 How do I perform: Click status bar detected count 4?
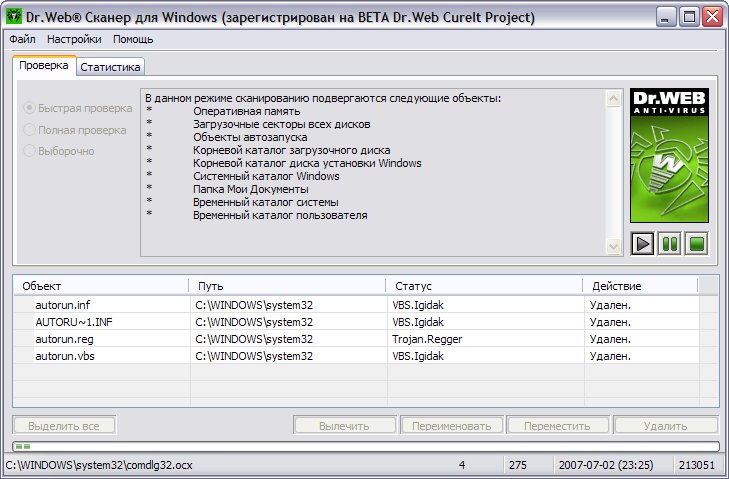[462, 465]
